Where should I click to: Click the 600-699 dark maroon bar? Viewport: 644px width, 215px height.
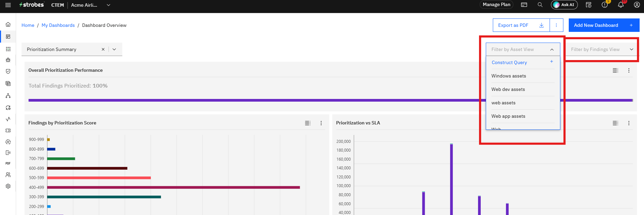[x=87, y=168]
